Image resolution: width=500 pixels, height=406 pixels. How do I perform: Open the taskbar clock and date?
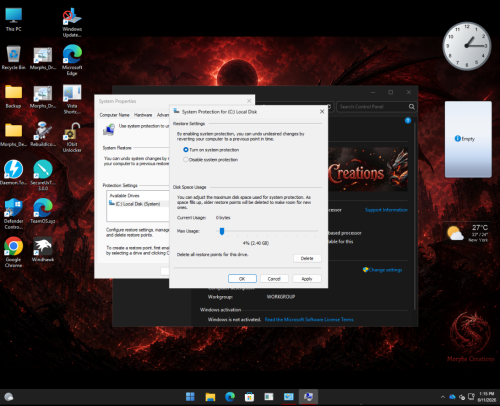click(x=487, y=397)
